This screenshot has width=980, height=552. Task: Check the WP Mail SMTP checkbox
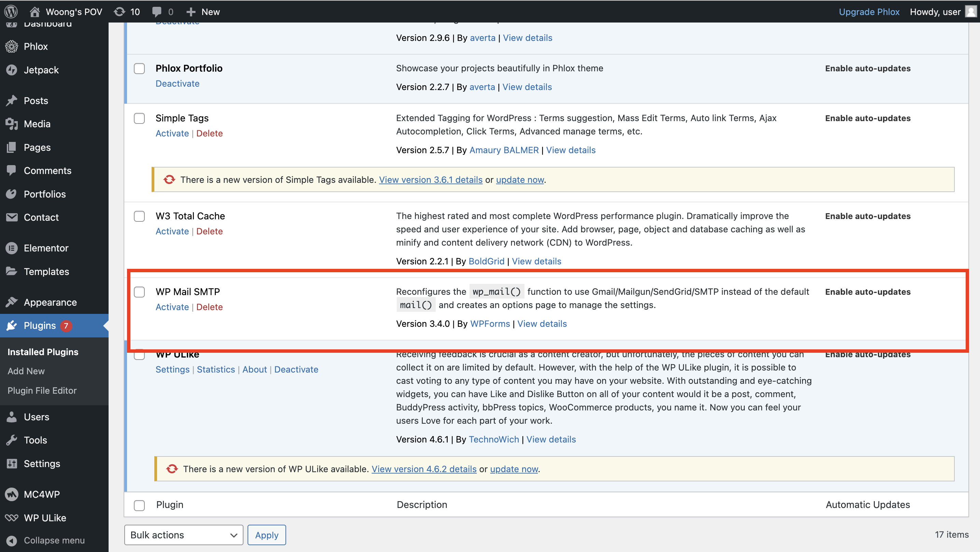point(139,292)
